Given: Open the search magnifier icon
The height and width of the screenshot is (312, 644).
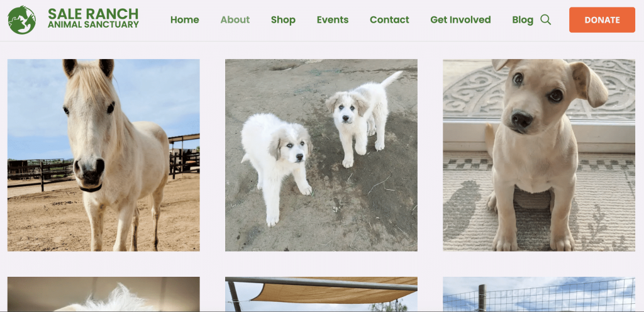Looking at the screenshot, I should (x=545, y=19).
